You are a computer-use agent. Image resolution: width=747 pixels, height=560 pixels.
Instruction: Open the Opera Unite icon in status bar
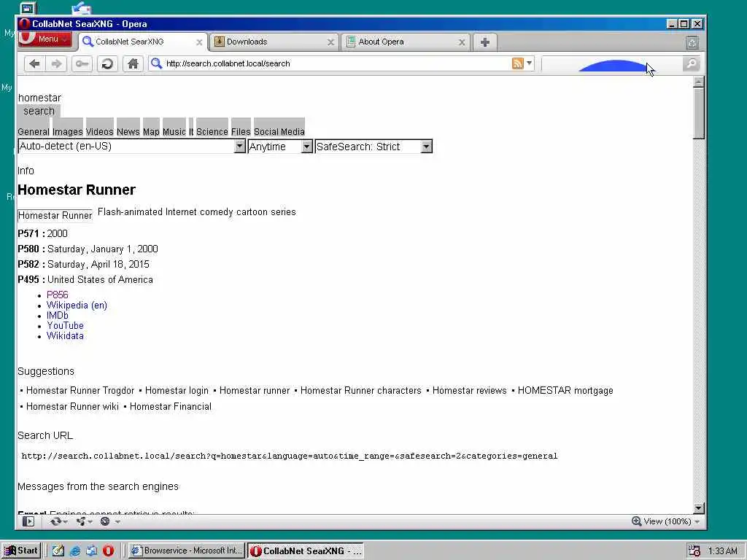[x=80, y=521]
